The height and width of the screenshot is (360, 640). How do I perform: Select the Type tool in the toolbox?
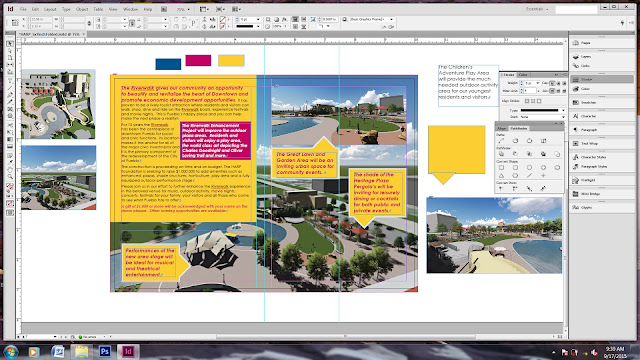[x=10, y=81]
